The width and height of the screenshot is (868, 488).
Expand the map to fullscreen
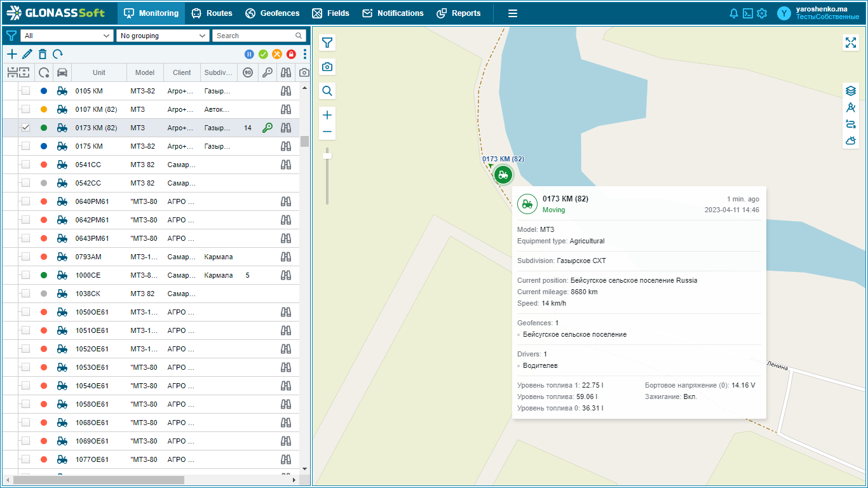point(851,43)
